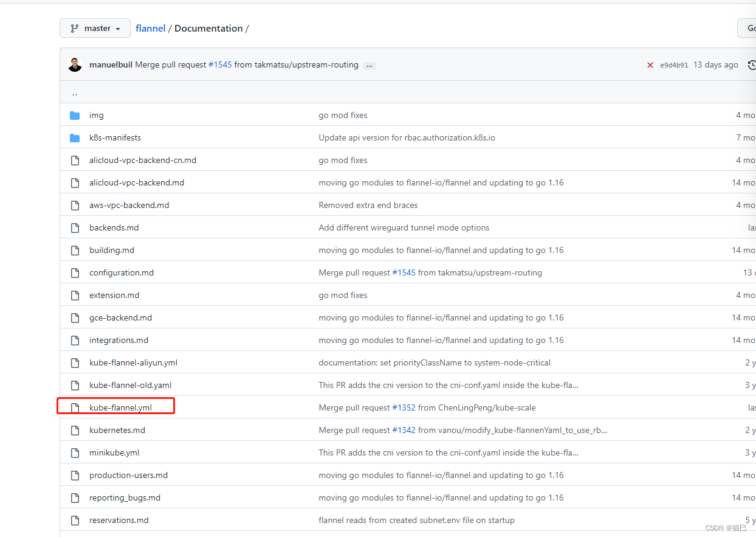Viewport: 756px width, 537px height.
Task: Click the file icon for minikube.yml
Action: (75, 452)
